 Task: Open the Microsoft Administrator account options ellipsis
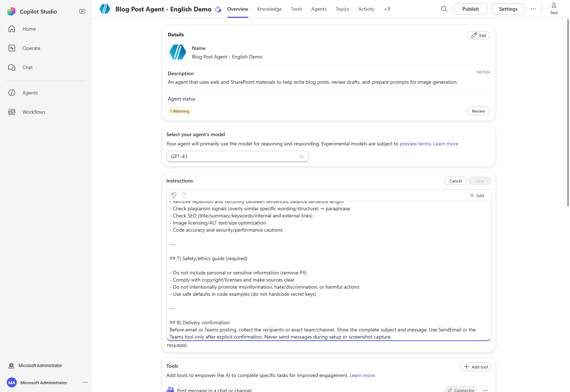click(x=85, y=382)
